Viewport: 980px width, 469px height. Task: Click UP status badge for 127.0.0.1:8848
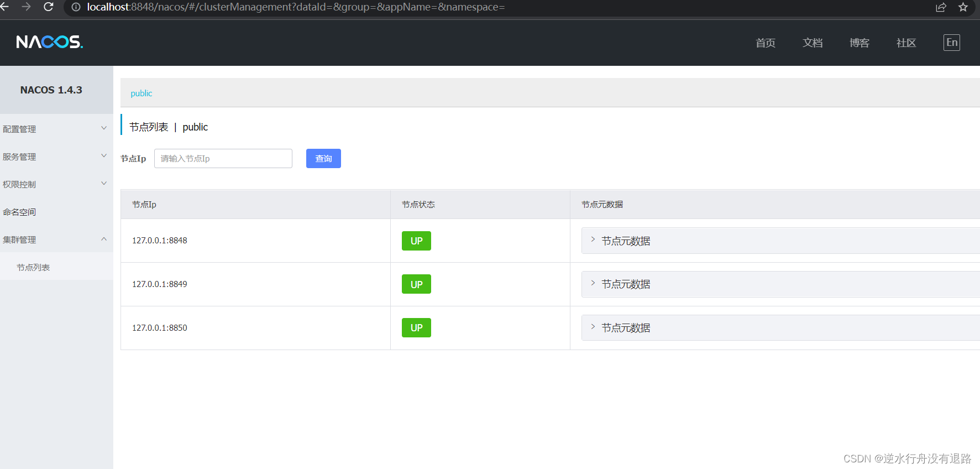tap(416, 241)
